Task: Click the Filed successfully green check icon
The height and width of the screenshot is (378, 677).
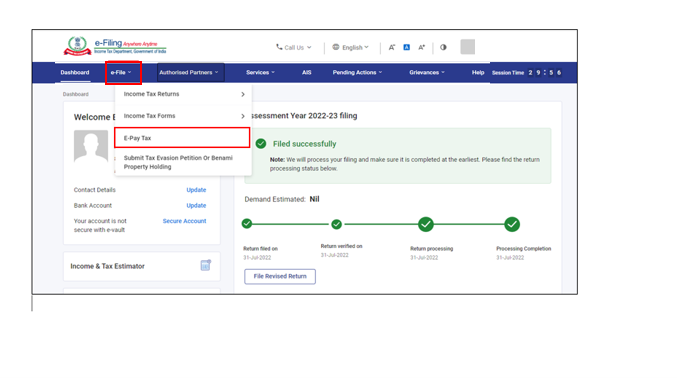Action: click(x=261, y=143)
